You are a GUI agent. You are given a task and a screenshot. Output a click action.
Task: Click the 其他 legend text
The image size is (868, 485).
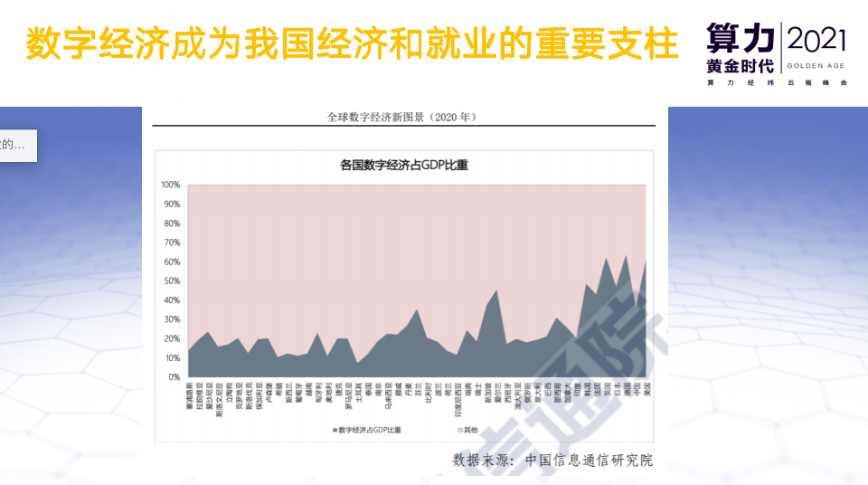point(470,430)
